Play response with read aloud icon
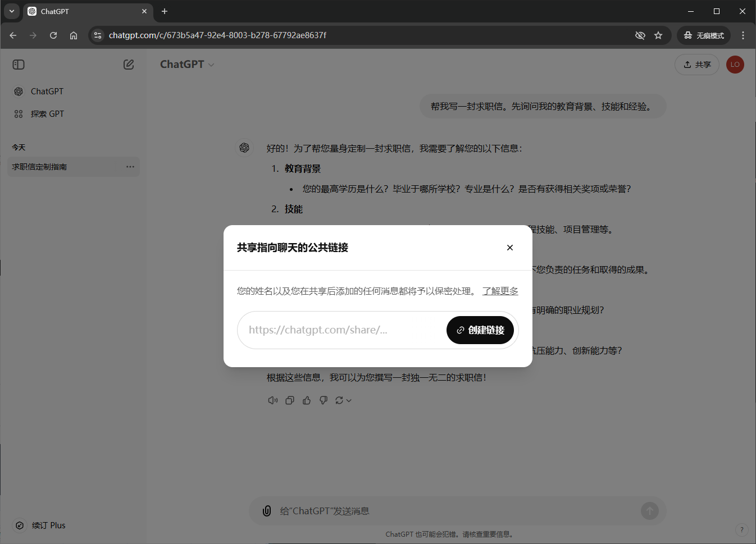This screenshot has width=756, height=544. [x=273, y=400]
